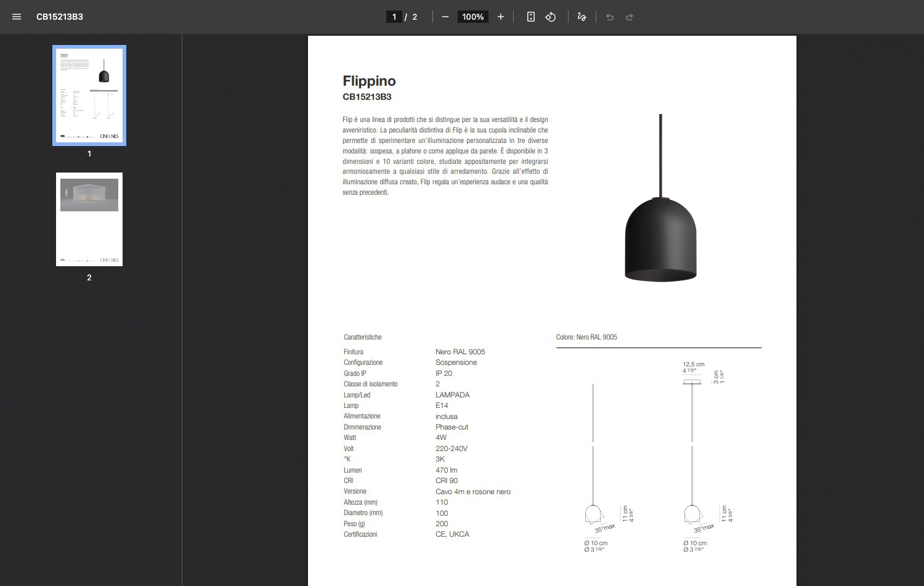Image resolution: width=924 pixels, height=586 pixels.
Task: Click the sidebar resize divider
Action: 182,308
